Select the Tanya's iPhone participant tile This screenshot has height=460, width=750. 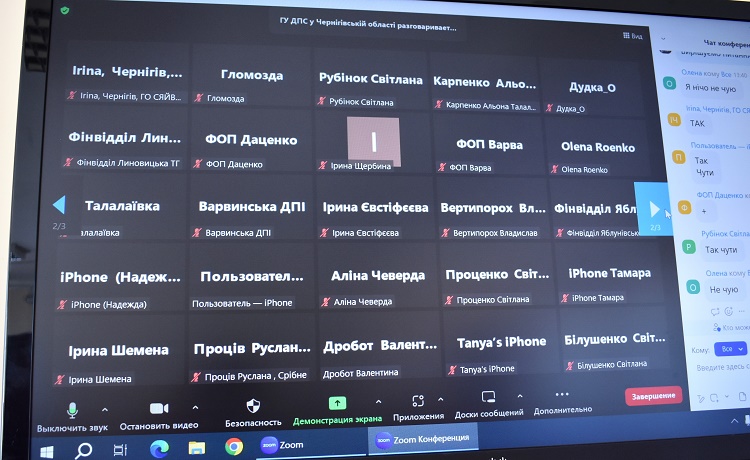[500, 345]
